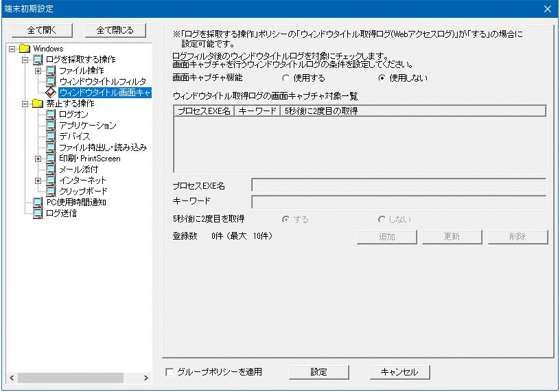This screenshot has height=392, width=560.
Task: Close the 端末初期設定 dialog
Action: 548,9
